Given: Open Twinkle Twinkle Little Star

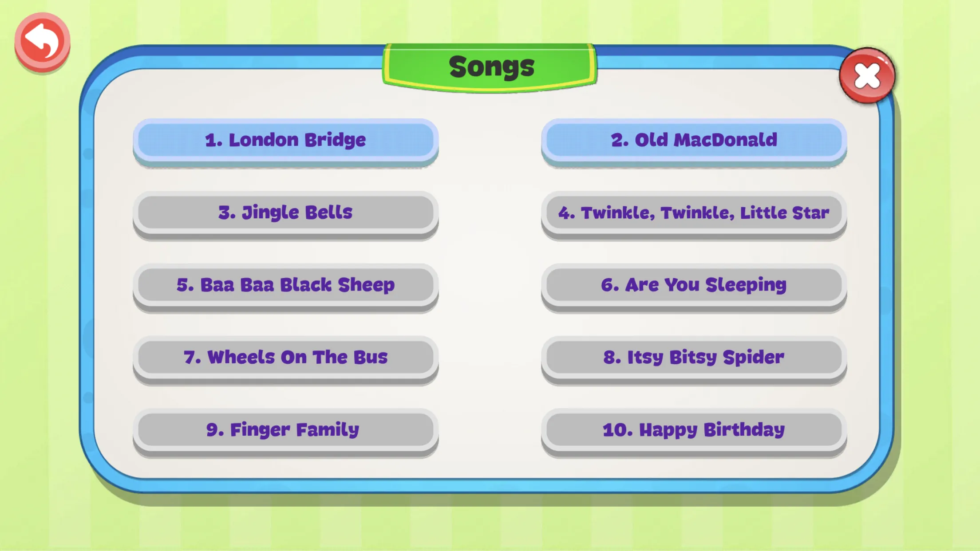Looking at the screenshot, I should click(695, 211).
